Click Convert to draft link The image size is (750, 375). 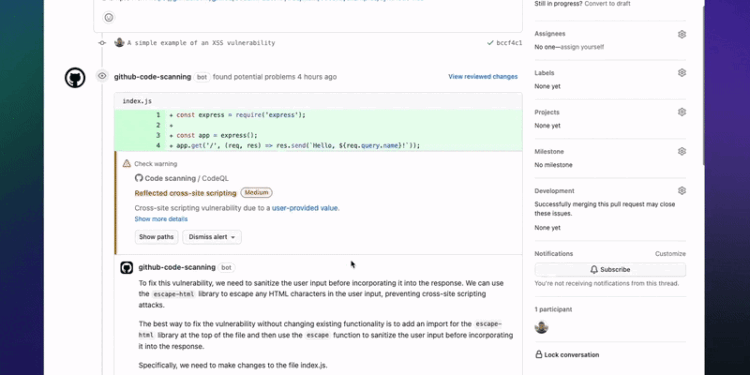coord(607,3)
